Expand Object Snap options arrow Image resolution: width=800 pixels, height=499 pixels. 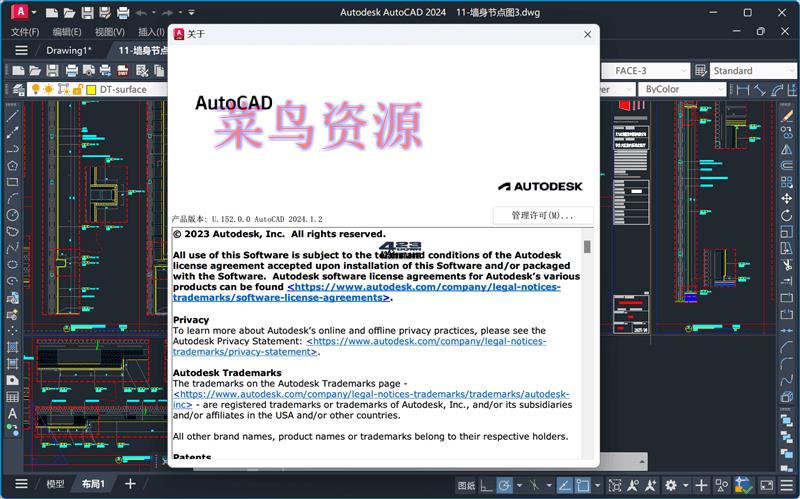pos(597,485)
